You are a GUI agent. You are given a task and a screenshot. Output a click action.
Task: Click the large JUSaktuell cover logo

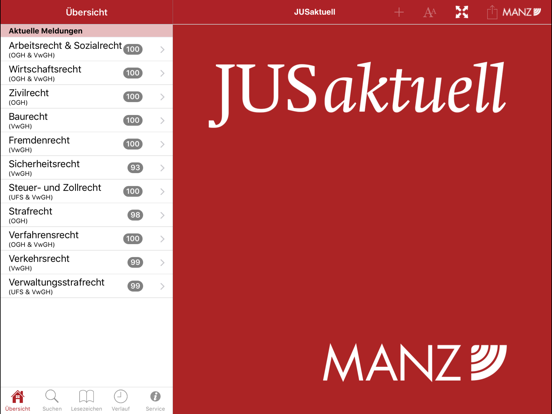(x=357, y=94)
